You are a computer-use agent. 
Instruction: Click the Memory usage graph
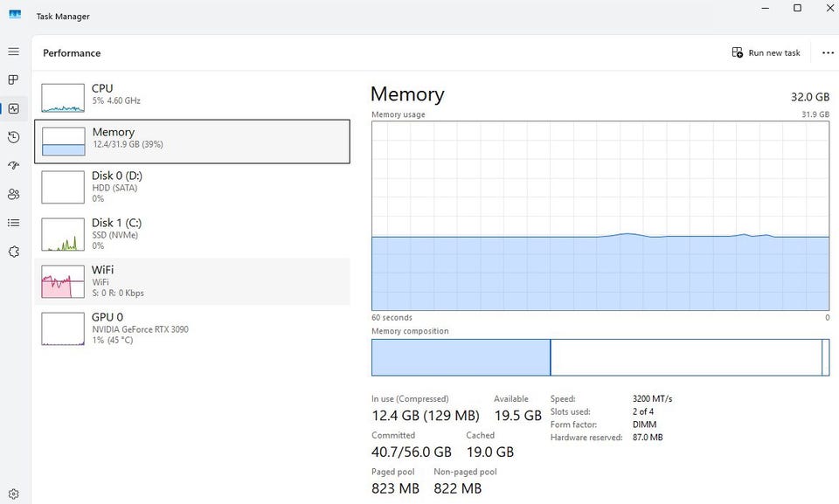coord(600,216)
